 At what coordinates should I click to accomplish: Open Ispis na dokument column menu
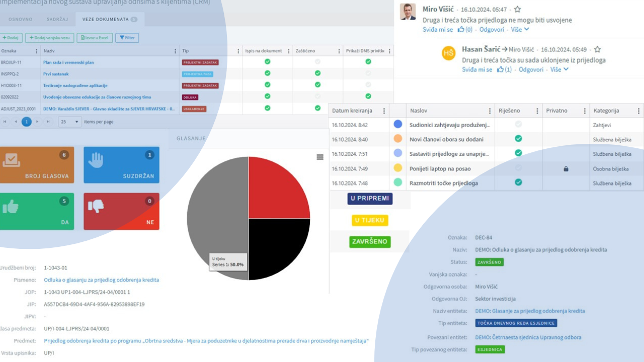point(288,51)
